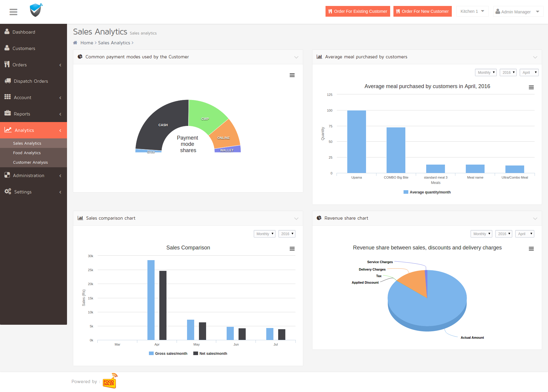This screenshot has height=392, width=548.
Task: Open April month dropdown in revenue share panel
Action: point(525,234)
